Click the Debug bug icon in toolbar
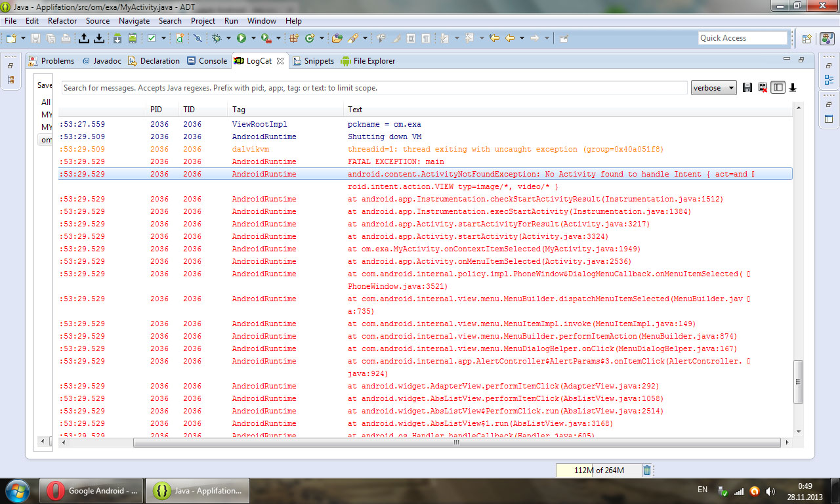Image resolution: width=840 pixels, height=504 pixels. (x=217, y=38)
